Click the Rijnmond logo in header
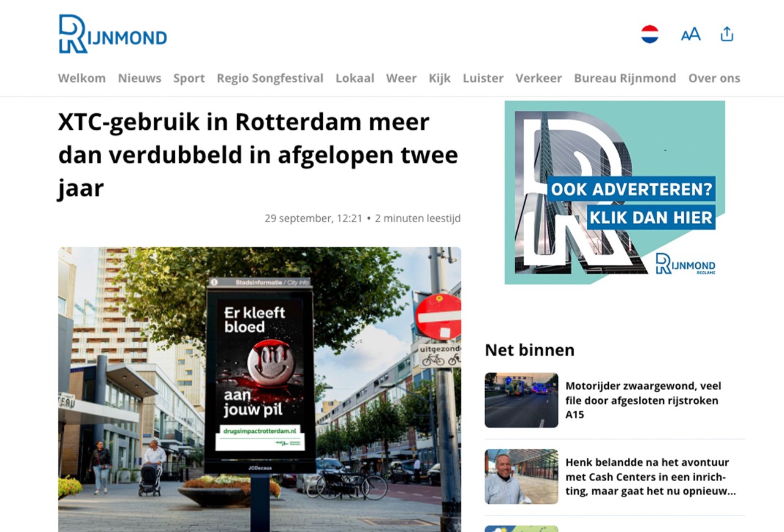The width and height of the screenshot is (784, 532). (x=113, y=34)
